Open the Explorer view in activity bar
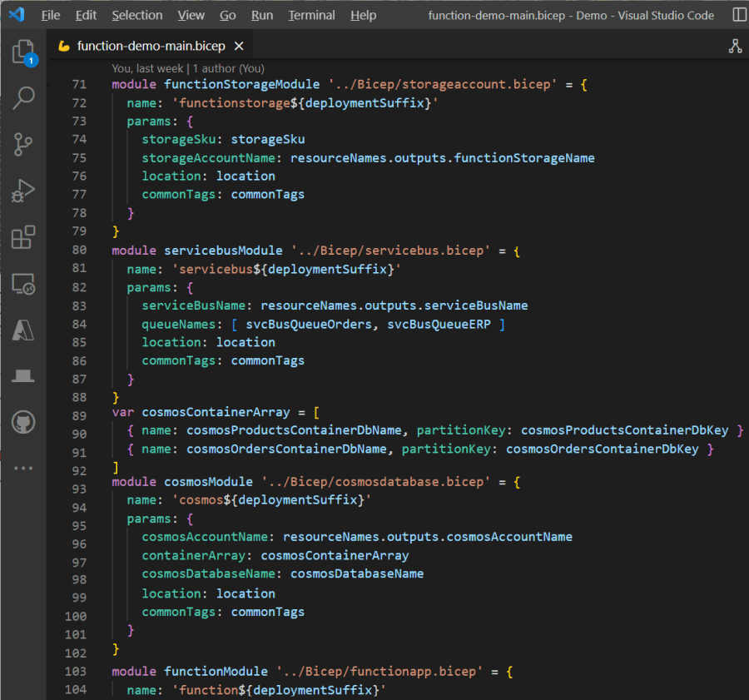 tap(23, 52)
